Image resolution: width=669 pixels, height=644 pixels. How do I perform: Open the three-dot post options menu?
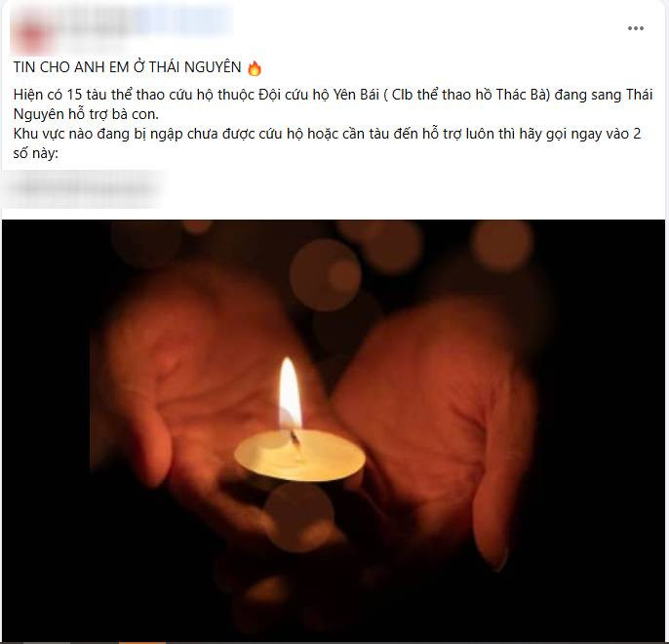click(x=635, y=28)
